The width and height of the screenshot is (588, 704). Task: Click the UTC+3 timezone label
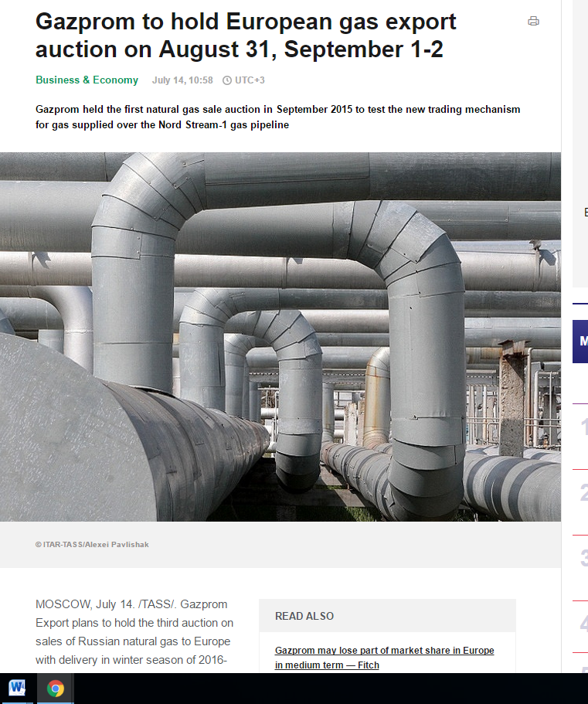point(250,80)
